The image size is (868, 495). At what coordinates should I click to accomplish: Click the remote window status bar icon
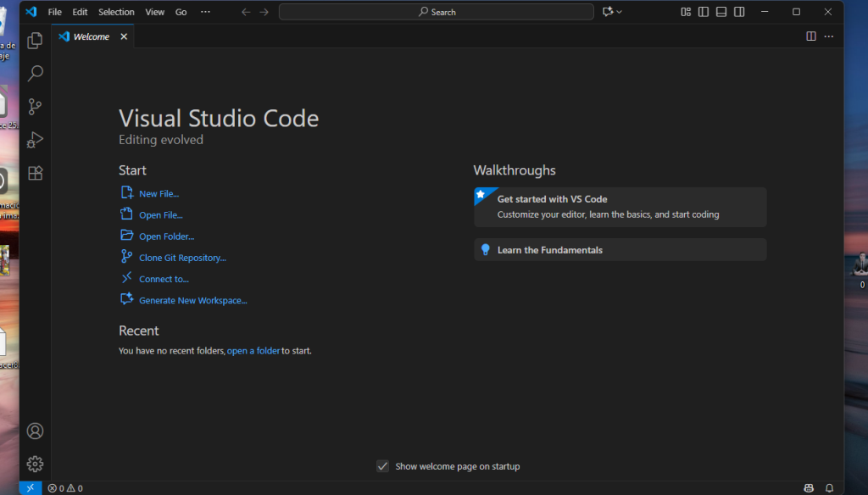click(x=31, y=488)
